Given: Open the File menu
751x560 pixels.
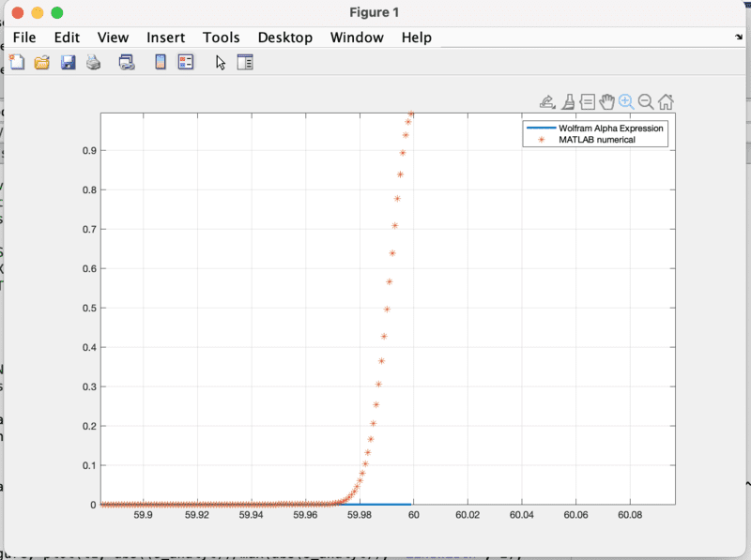Looking at the screenshot, I should (x=24, y=38).
